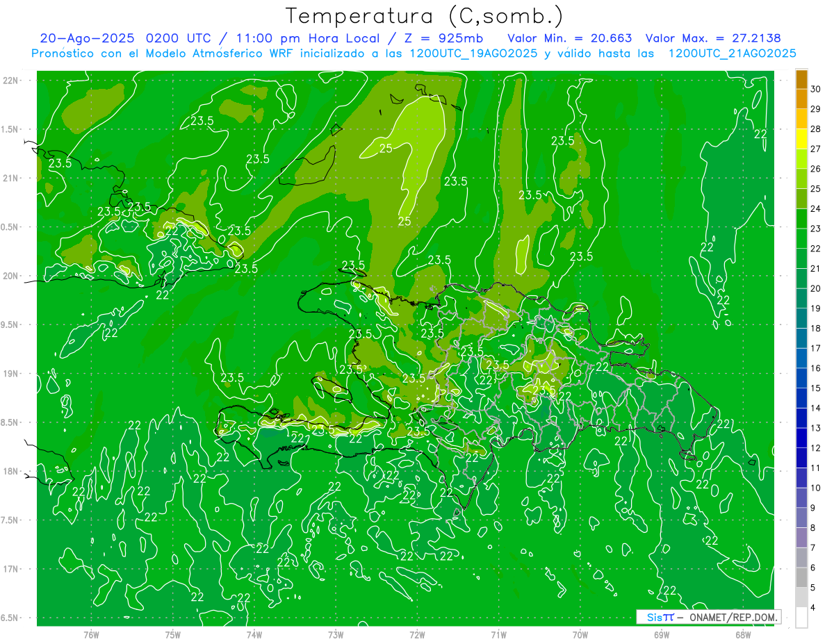834x644 pixels.
Task: Click the "21N" latitude axis label
Action: tap(11, 178)
